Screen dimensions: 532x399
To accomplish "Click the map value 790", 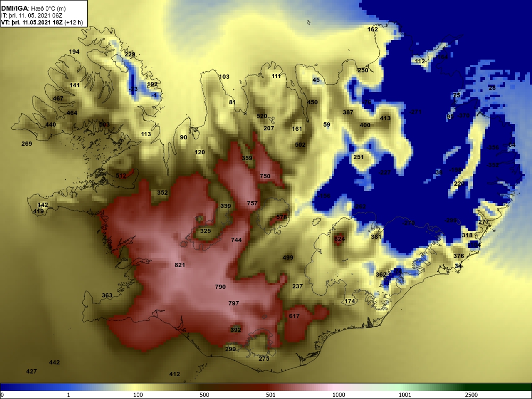I will coord(220,287).
